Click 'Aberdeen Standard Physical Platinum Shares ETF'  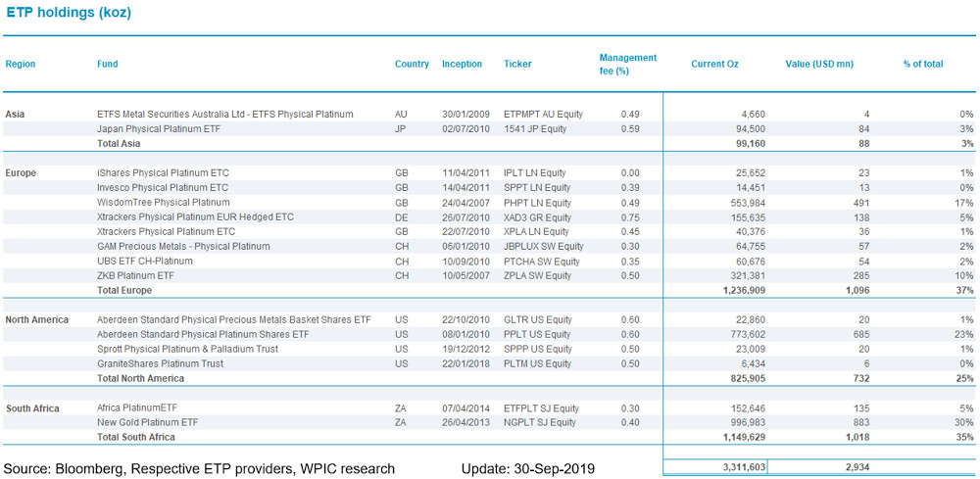[x=203, y=335]
